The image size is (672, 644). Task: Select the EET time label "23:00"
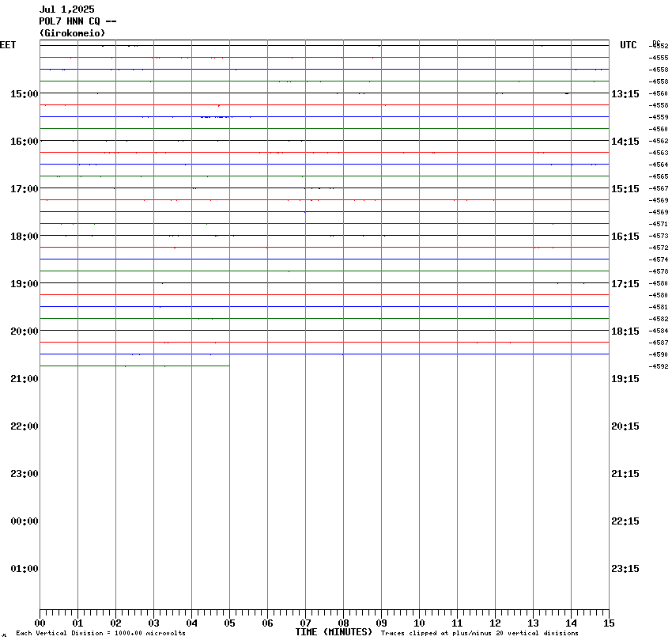[x=25, y=474]
